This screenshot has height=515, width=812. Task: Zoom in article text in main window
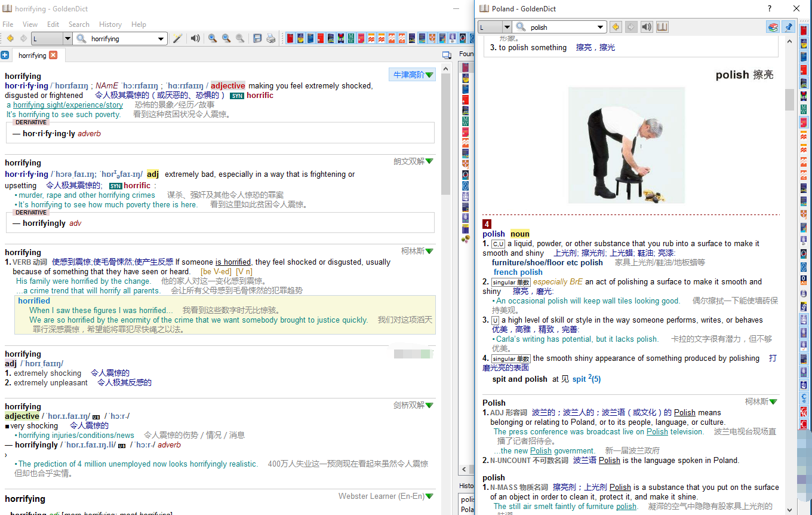(x=212, y=39)
